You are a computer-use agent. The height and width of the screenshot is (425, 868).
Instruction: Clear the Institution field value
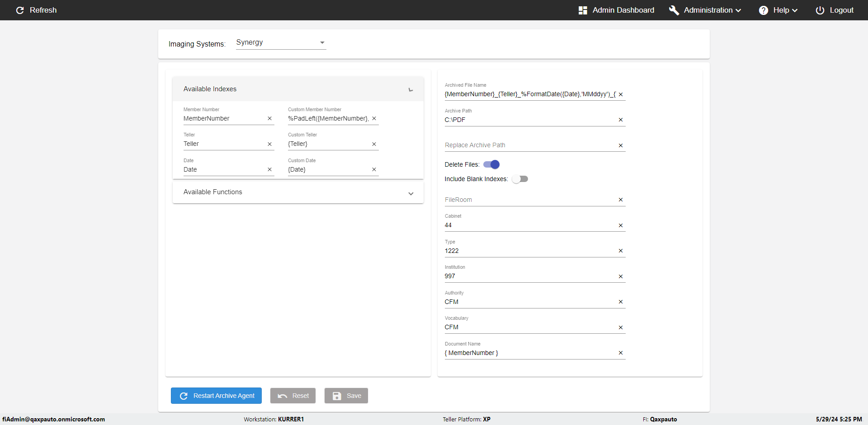point(621,276)
